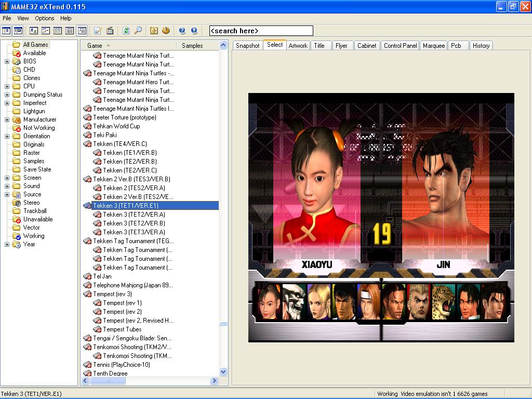Click game list scroll down arrow

coord(223,372)
